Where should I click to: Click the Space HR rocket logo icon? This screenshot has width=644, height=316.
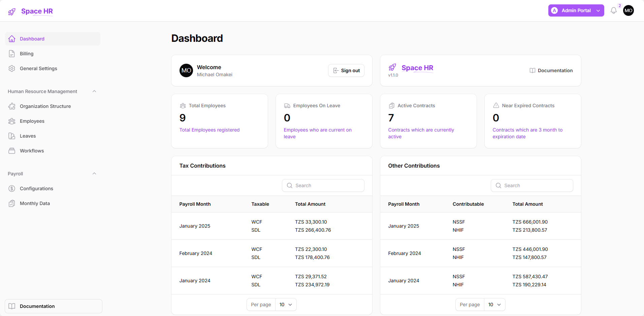coord(12,12)
